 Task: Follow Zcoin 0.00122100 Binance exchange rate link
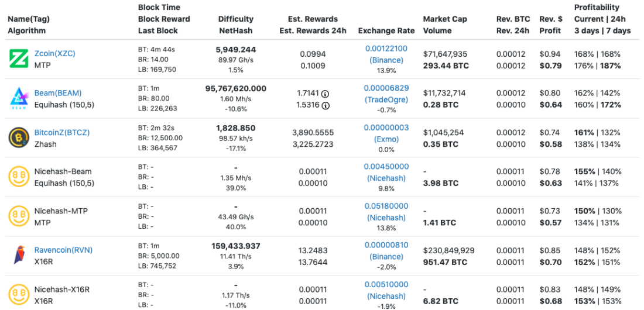coord(386,49)
